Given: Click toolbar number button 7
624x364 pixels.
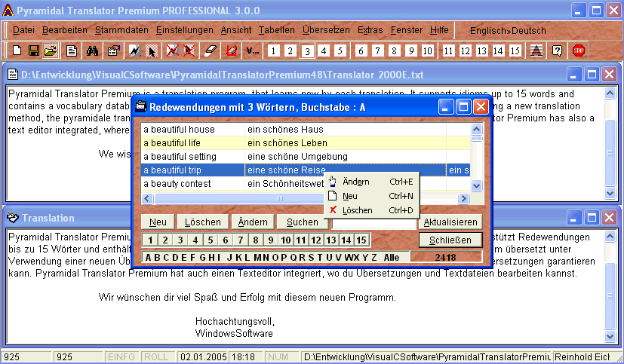Looking at the screenshot, I should click(x=378, y=50).
